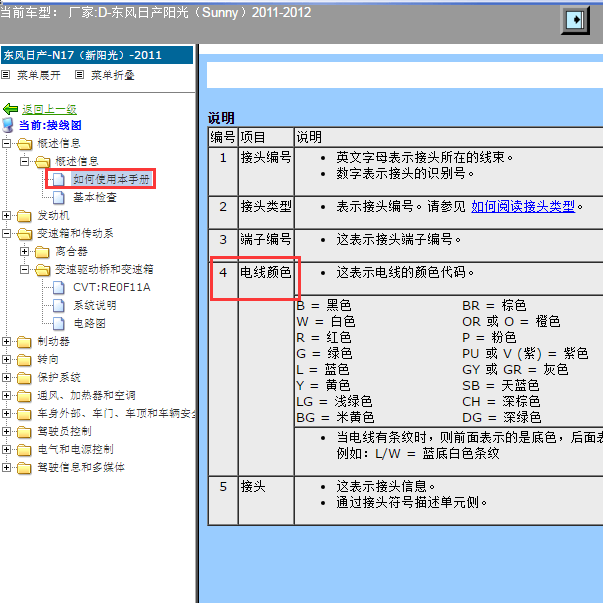Image resolution: width=603 pixels, height=603 pixels.
Task: Click the 'BG = 米黄色' color code
Action: pos(335,417)
